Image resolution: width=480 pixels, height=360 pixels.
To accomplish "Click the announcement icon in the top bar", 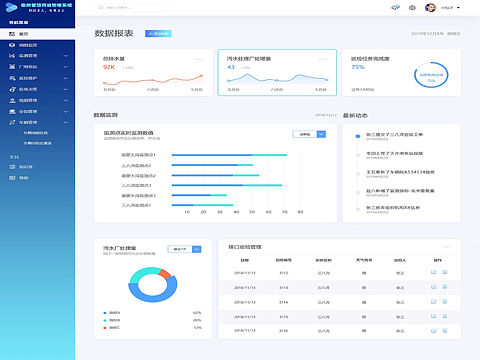I will point(396,7).
